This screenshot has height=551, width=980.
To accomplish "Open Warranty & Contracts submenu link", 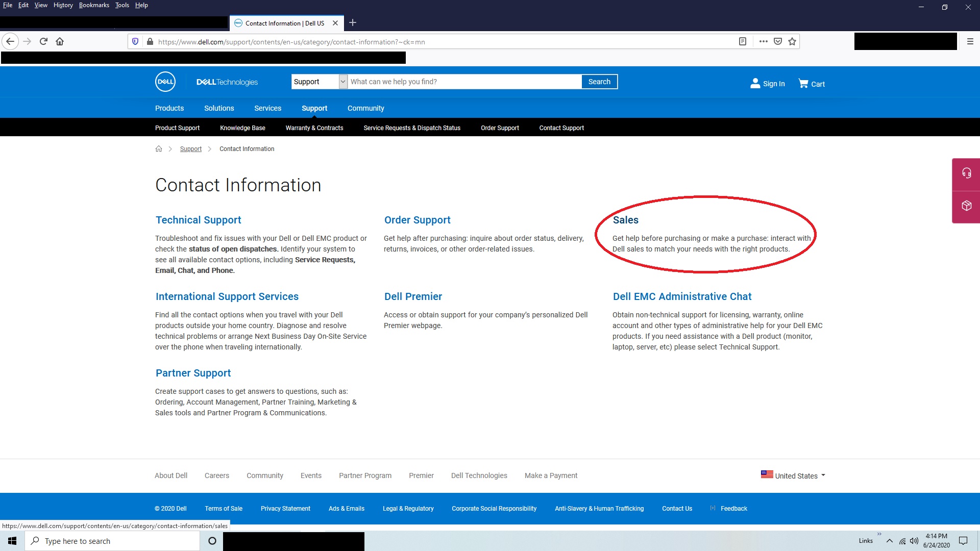I will coord(314,128).
